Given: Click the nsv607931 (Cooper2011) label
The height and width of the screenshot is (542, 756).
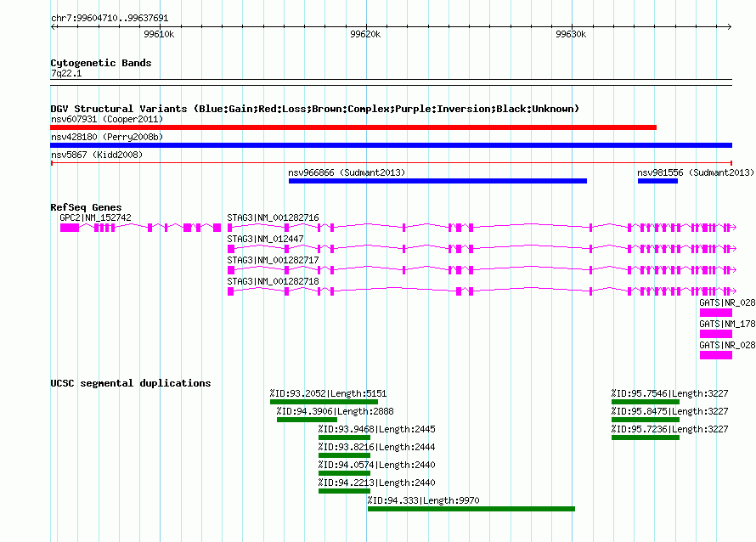Looking at the screenshot, I should coord(107,119).
